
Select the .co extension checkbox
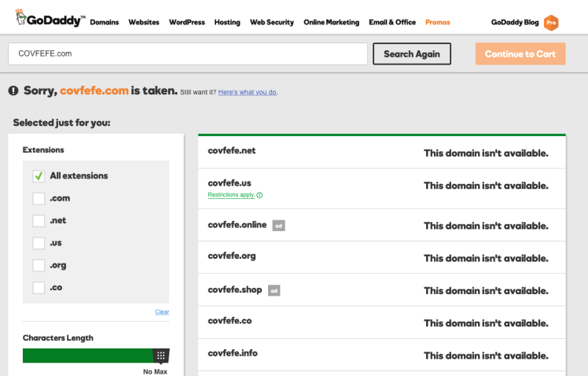tap(39, 288)
